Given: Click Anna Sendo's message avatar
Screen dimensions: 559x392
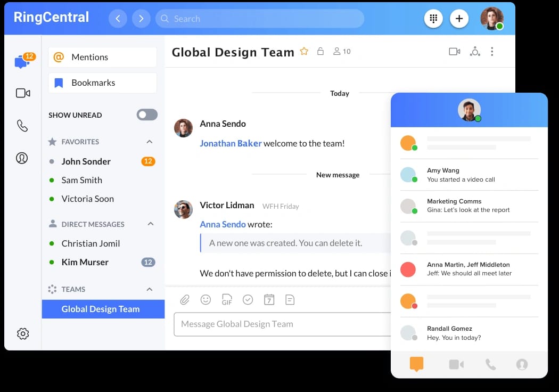Looking at the screenshot, I should [183, 128].
